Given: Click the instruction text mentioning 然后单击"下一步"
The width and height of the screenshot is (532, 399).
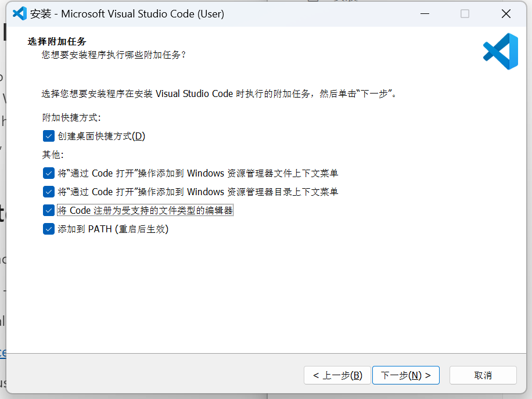Looking at the screenshot, I should [x=219, y=94].
